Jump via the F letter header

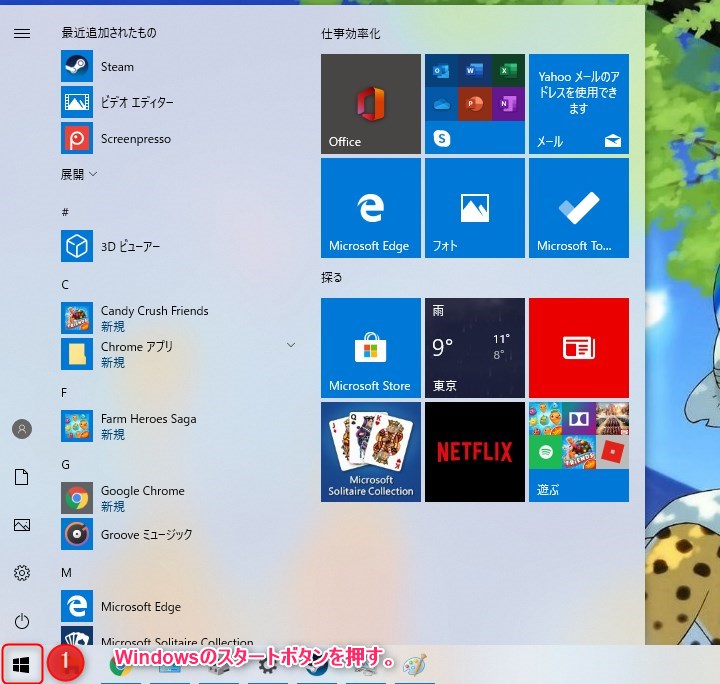pyautogui.click(x=64, y=392)
